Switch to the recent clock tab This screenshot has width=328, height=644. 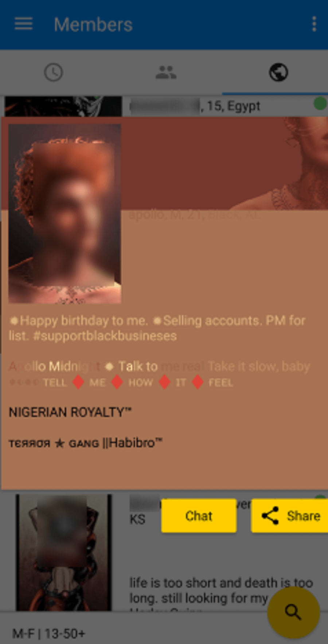click(x=54, y=72)
